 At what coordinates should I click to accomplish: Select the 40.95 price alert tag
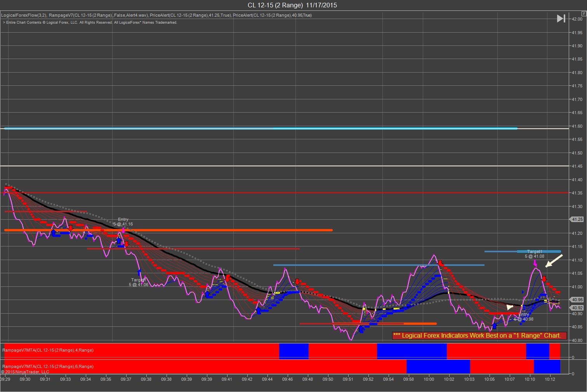[577, 300]
